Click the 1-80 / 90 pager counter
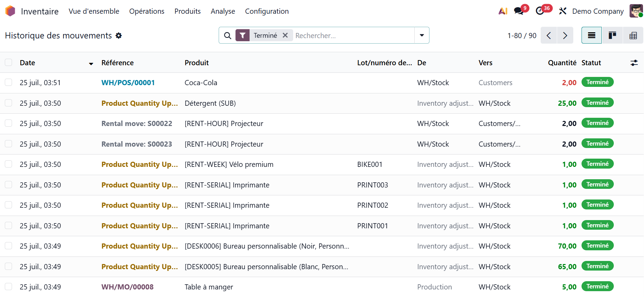The width and height of the screenshot is (644, 297). pyautogui.click(x=522, y=35)
